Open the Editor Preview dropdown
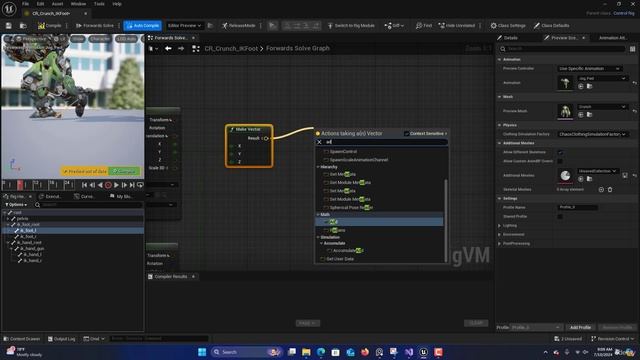640x360 pixels. click(184, 26)
